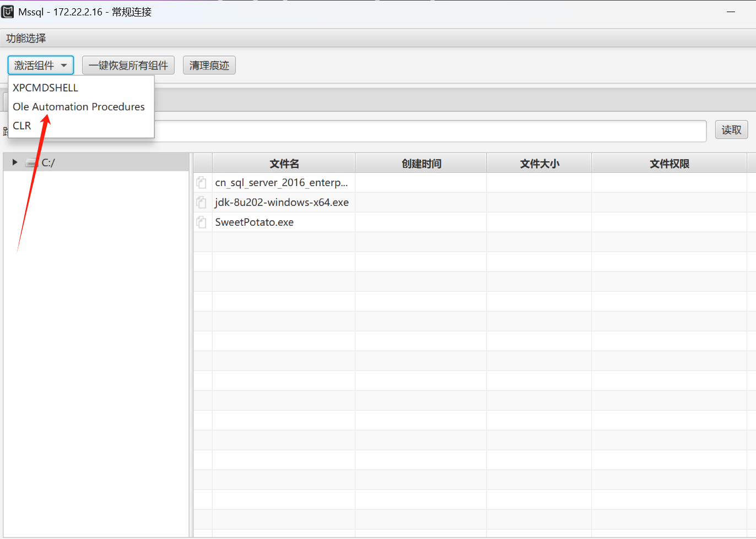Click the 清理痕迹 button
The height and width of the screenshot is (539, 756).
pyautogui.click(x=209, y=66)
